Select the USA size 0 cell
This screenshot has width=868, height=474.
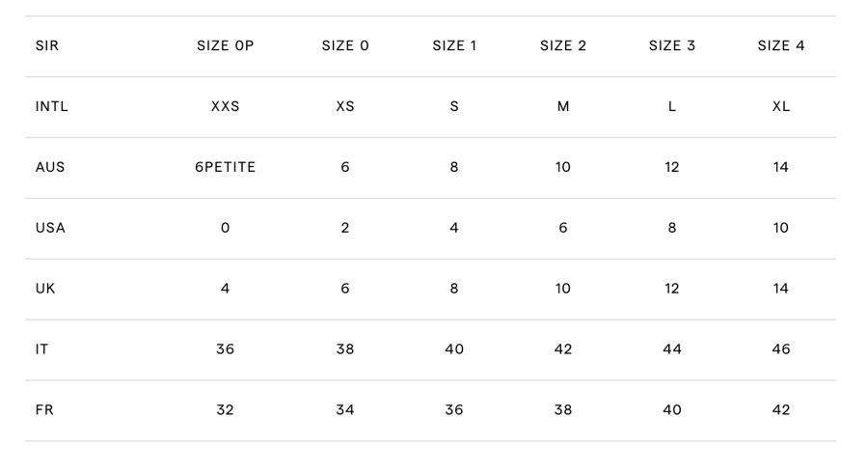coord(225,228)
